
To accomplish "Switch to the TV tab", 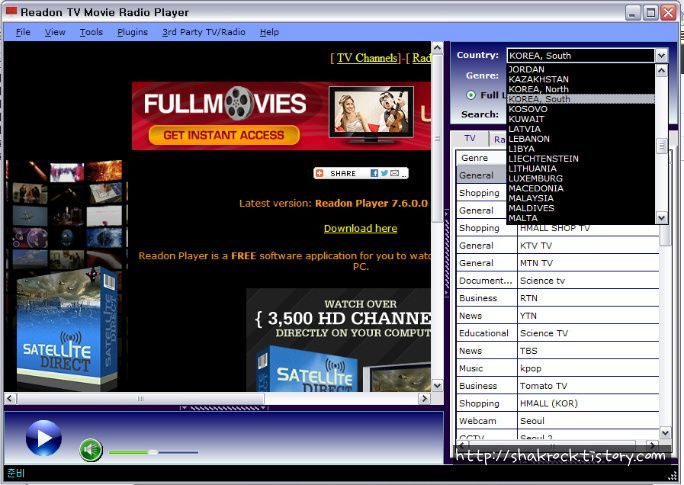I will coord(470,138).
